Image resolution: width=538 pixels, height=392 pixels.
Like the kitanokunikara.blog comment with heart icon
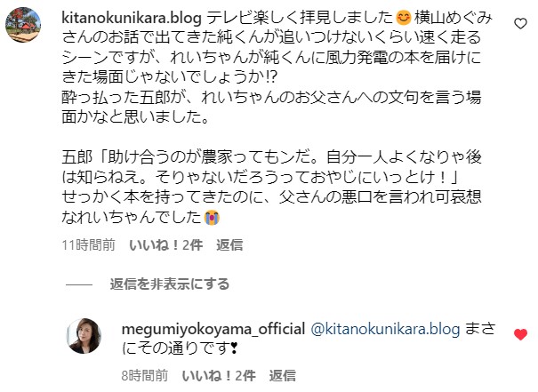[x=520, y=23]
